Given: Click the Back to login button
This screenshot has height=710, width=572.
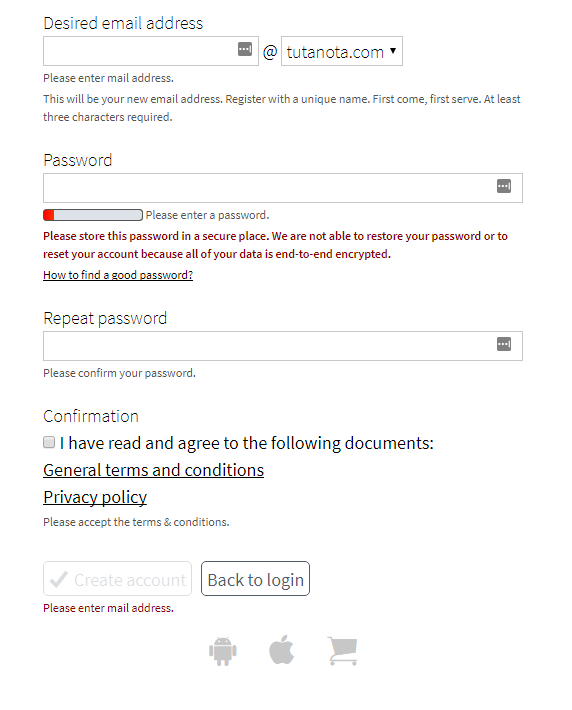Looking at the screenshot, I should click(x=255, y=579).
